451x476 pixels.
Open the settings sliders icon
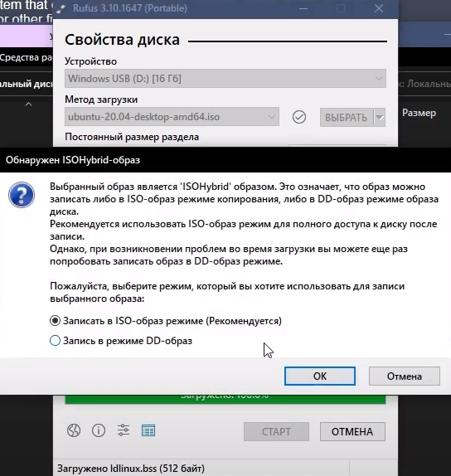(124, 430)
